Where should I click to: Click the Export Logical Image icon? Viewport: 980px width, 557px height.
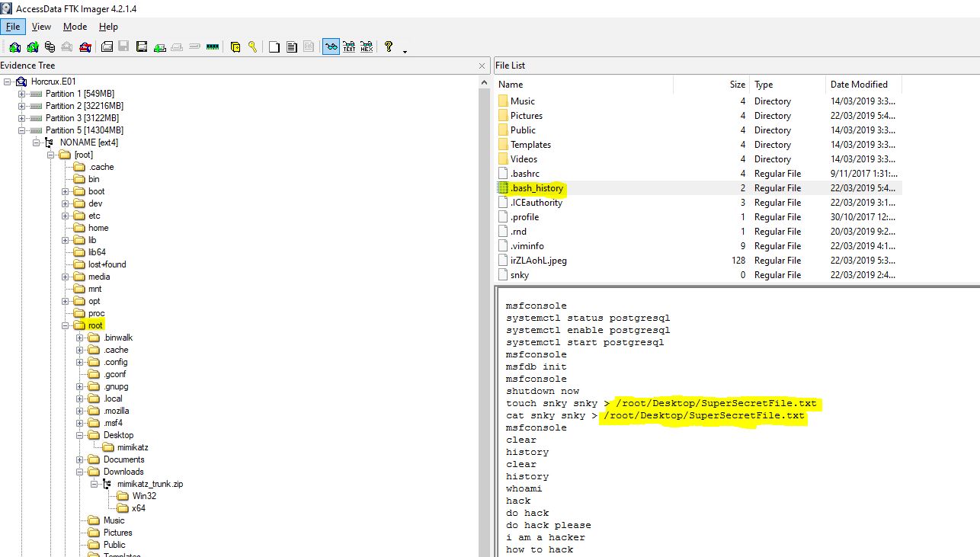coord(142,46)
